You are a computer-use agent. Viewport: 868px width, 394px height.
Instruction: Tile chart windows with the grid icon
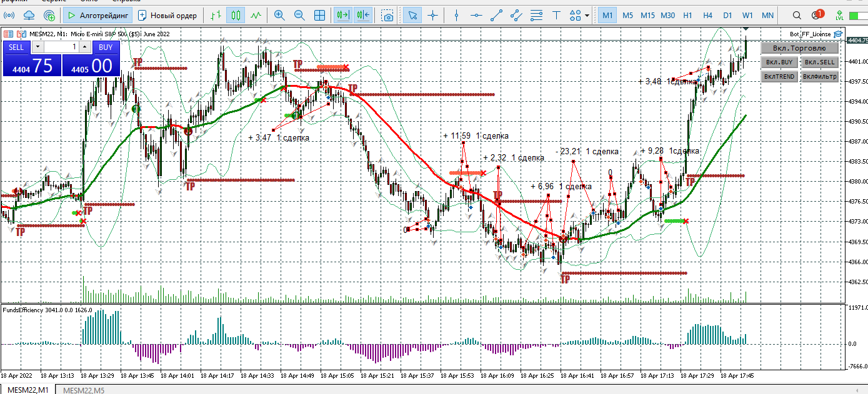(319, 15)
